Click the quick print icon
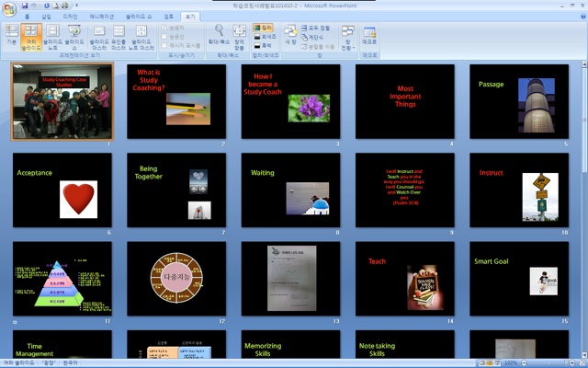 click(65, 6)
